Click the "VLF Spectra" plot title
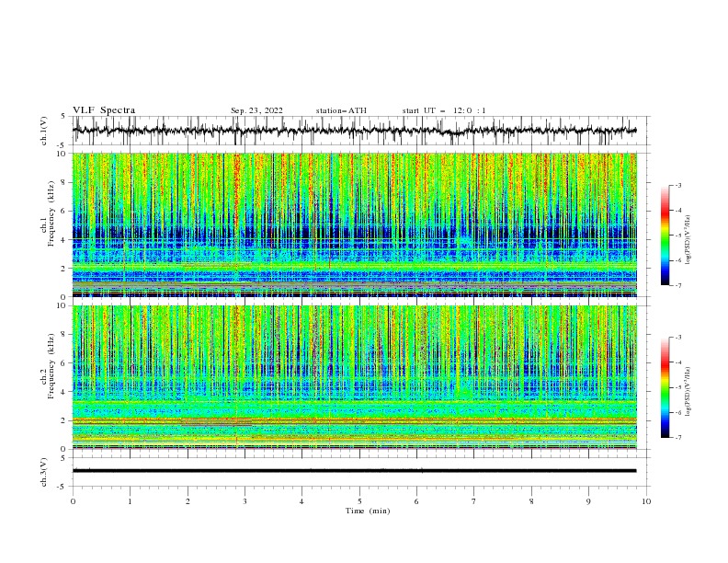Screen dimensions: 728x563 click(104, 110)
